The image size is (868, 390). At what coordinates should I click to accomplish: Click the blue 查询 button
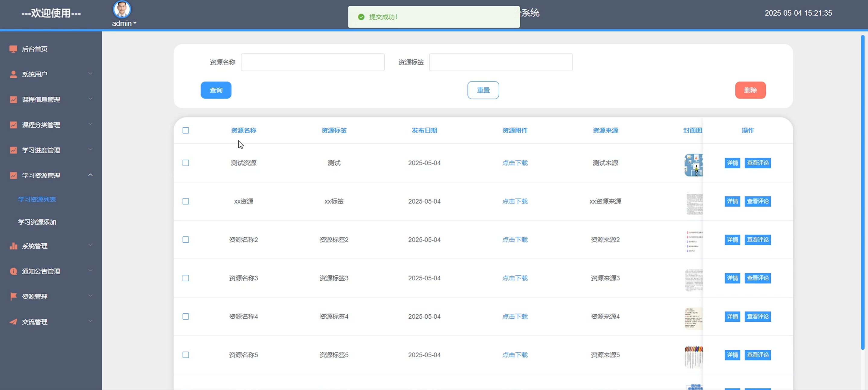coord(216,90)
